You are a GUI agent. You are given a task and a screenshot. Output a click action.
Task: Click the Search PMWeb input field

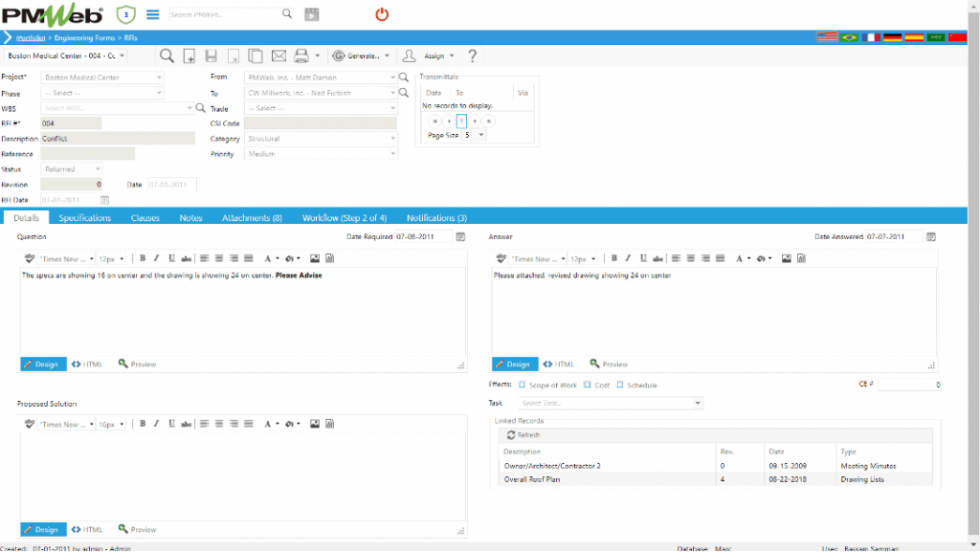pos(224,14)
